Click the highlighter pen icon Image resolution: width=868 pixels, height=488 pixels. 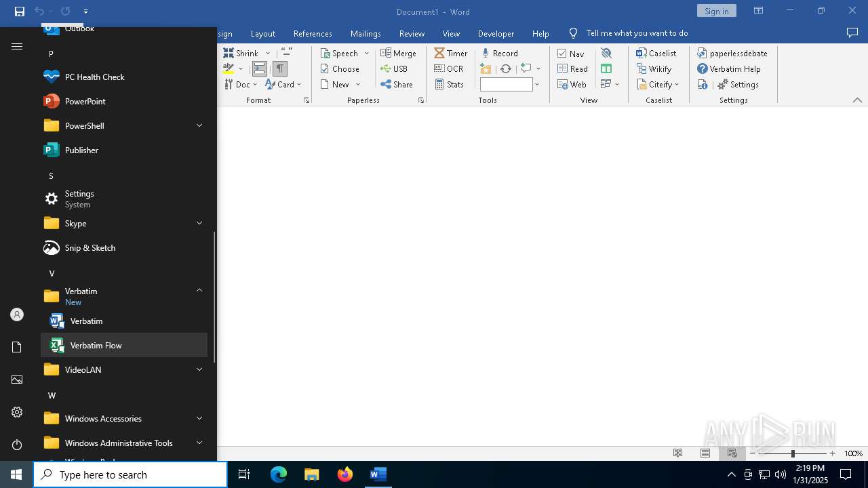(229, 68)
